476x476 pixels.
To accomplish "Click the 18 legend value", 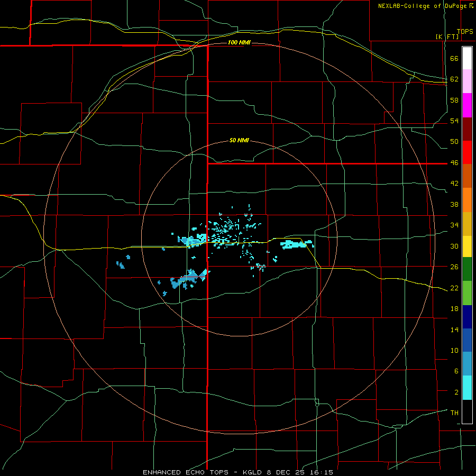I will (x=454, y=309).
